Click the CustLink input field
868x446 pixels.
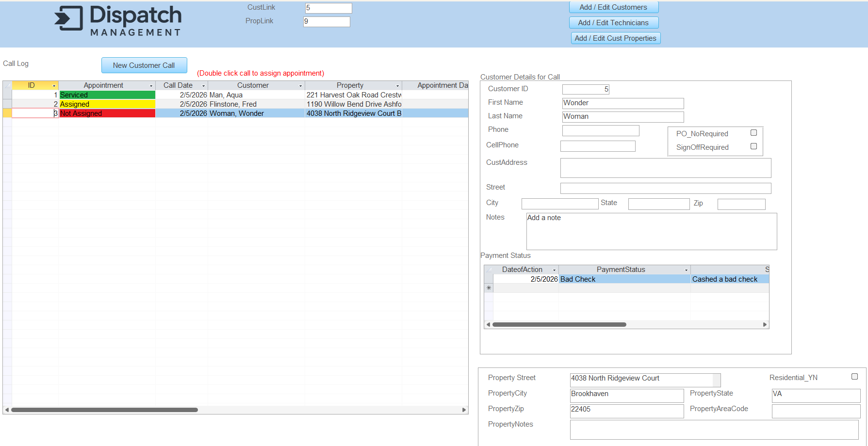(328, 8)
